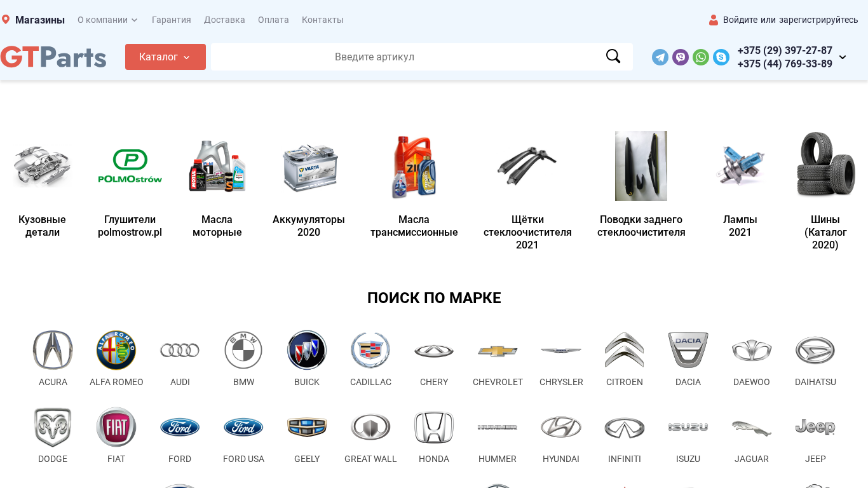Open the Кузовные детали category image
The width and height of the screenshot is (868, 488).
tap(42, 166)
